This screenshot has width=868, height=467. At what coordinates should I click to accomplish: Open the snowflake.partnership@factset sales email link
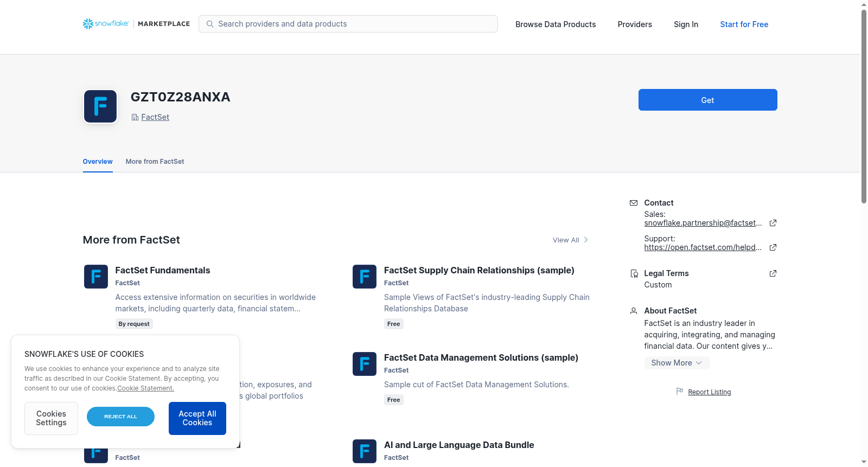pyautogui.click(x=703, y=223)
